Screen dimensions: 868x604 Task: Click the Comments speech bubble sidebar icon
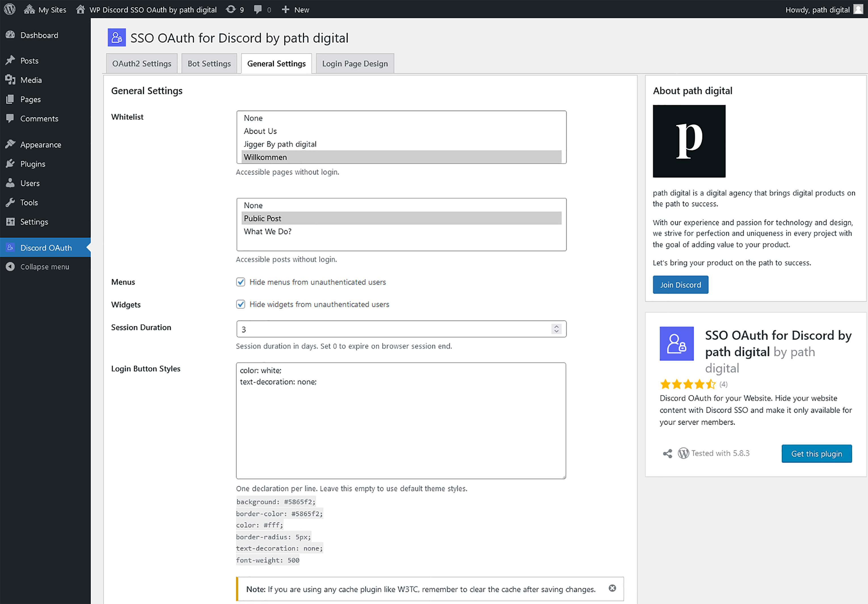[x=10, y=118]
